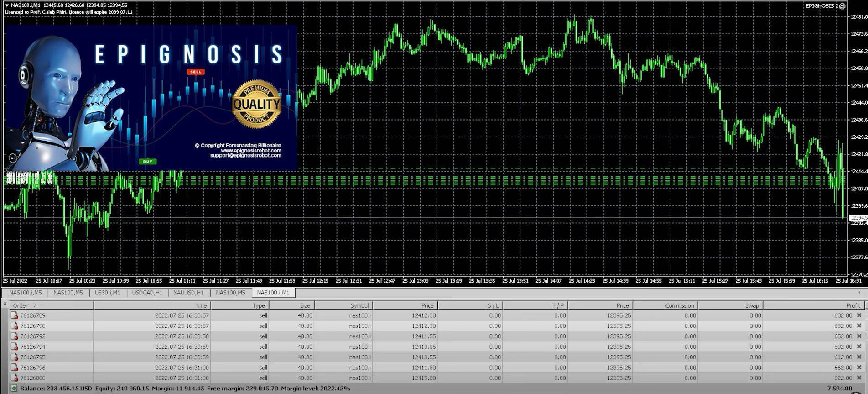Sort orders by the Order column header
Screen dimensions: 868x394
(x=21, y=305)
